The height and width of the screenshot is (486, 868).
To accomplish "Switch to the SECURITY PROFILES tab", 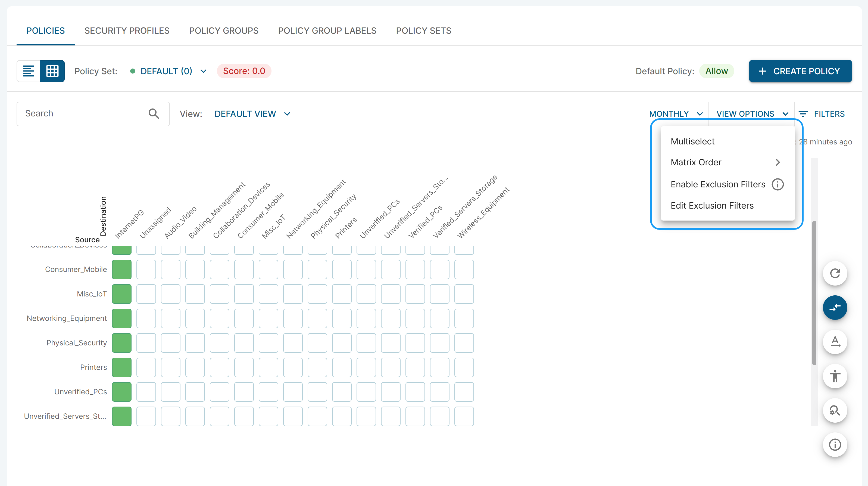I will coord(127,31).
